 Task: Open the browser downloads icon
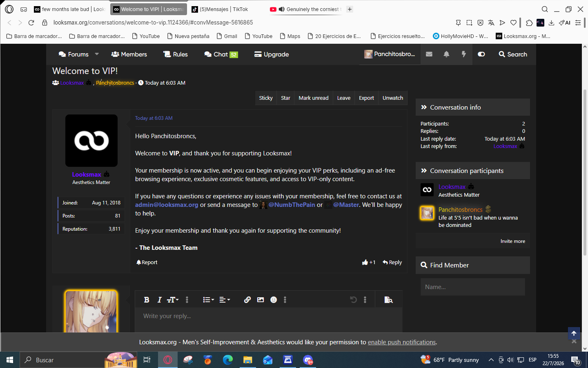(551, 23)
